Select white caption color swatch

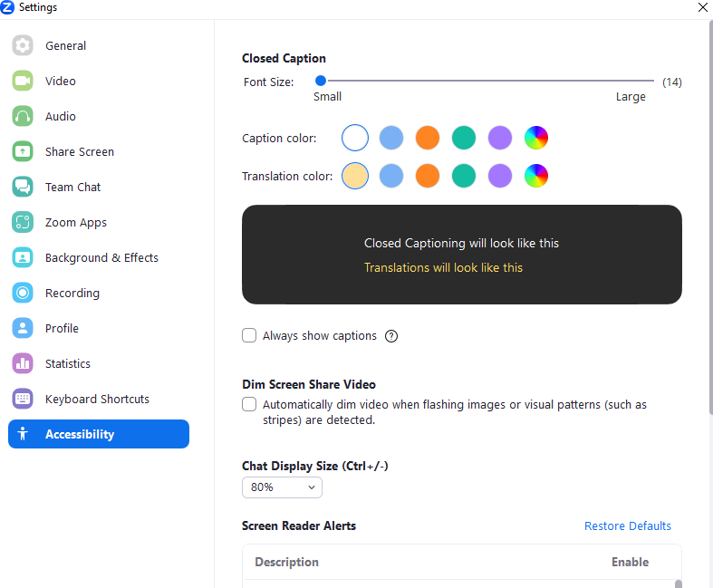[354, 138]
